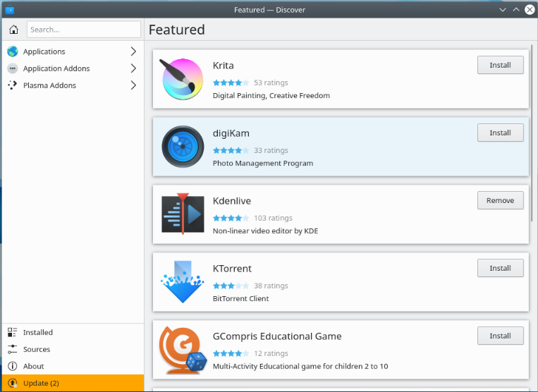Click "38 ratings" text
The width and height of the screenshot is (538, 392).
point(271,286)
